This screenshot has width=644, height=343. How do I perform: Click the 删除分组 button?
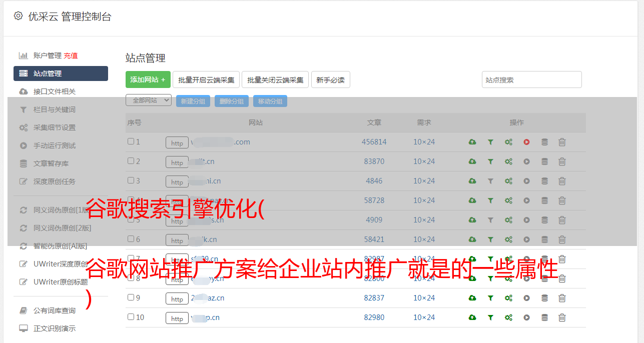point(232,101)
